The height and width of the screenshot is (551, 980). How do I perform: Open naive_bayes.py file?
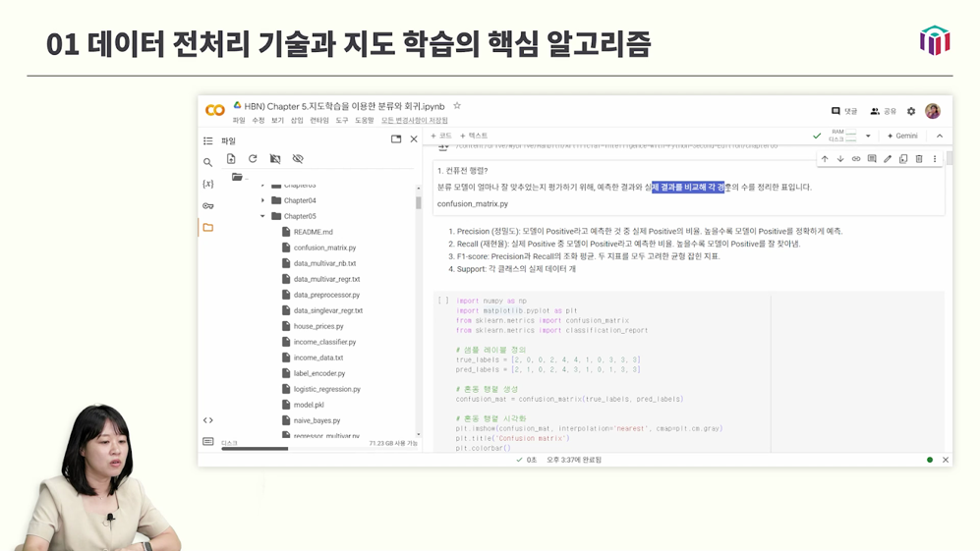(317, 420)
